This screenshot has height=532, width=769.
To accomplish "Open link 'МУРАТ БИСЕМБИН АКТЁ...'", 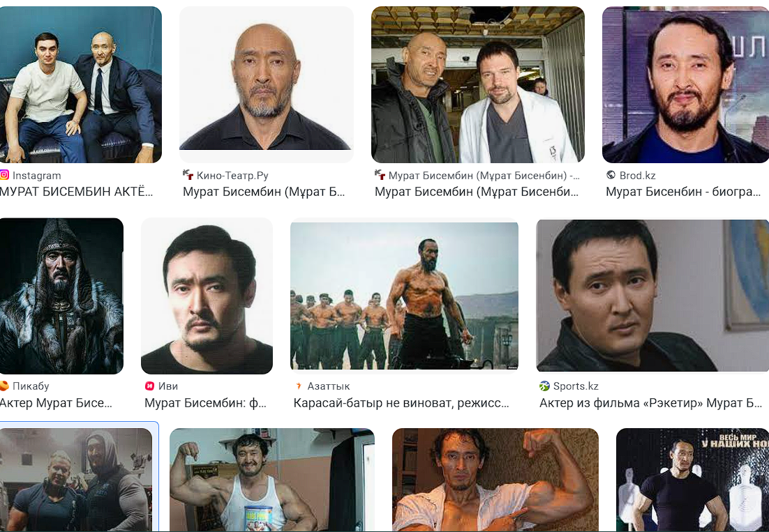I will coord(76,192).
